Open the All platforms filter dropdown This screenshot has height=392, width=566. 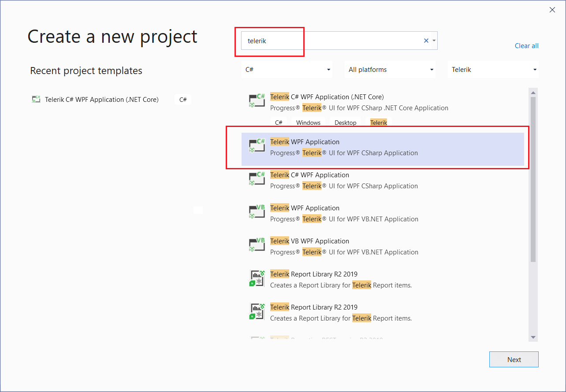point(390,70)
